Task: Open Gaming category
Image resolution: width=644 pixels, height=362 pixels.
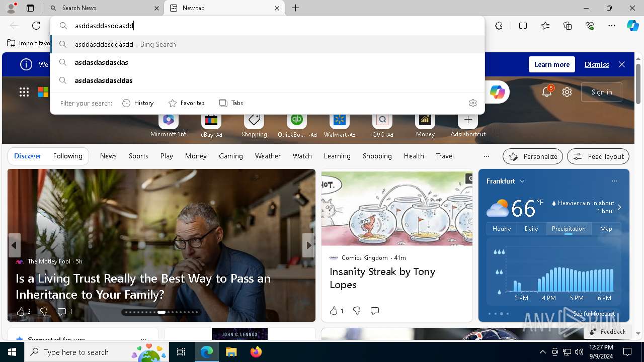Action: (231, 156)
